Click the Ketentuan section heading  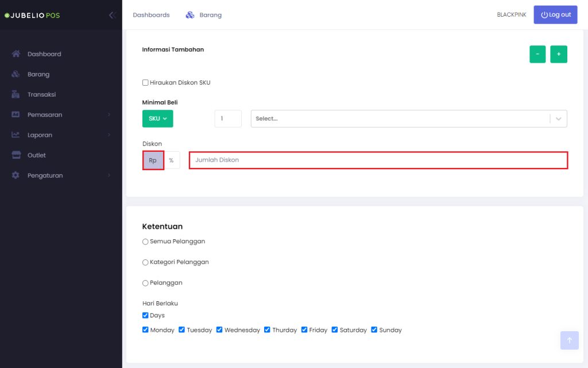click(163, 227)
